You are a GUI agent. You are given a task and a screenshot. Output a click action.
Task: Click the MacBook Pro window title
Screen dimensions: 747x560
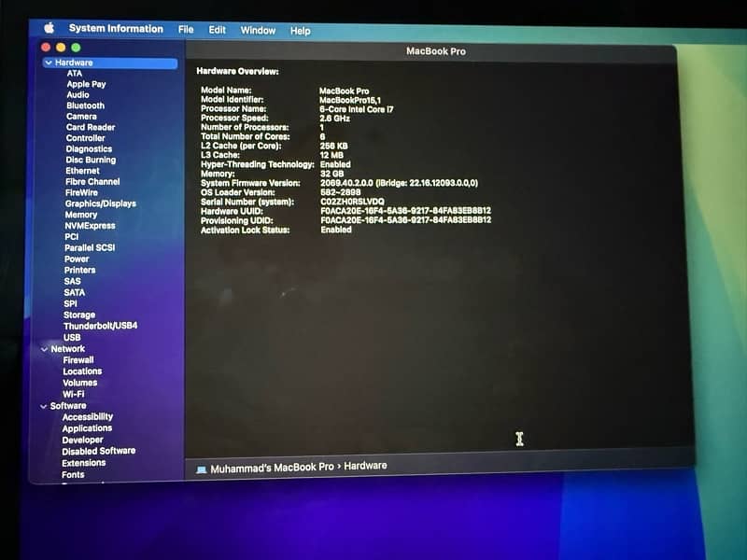(x=436, y=51)
